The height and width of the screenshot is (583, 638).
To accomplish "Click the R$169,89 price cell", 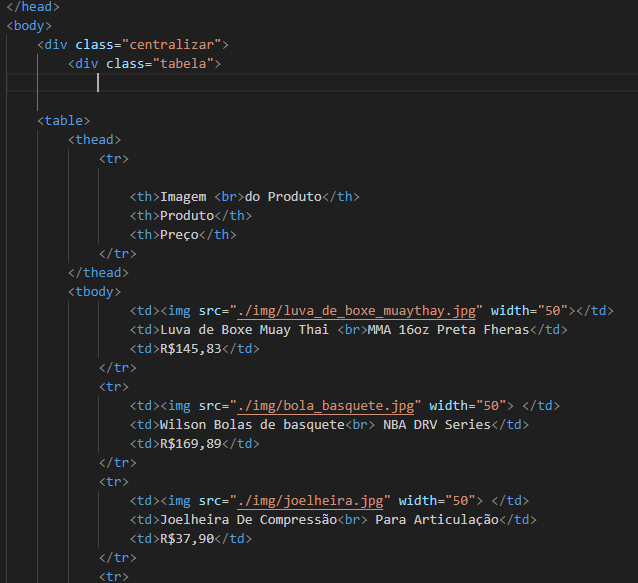I will point(190,443).
